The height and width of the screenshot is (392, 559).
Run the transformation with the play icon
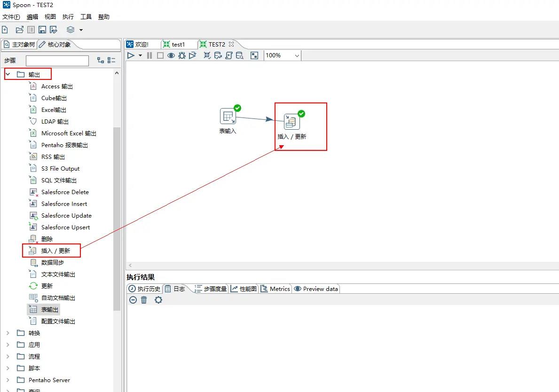131,55
